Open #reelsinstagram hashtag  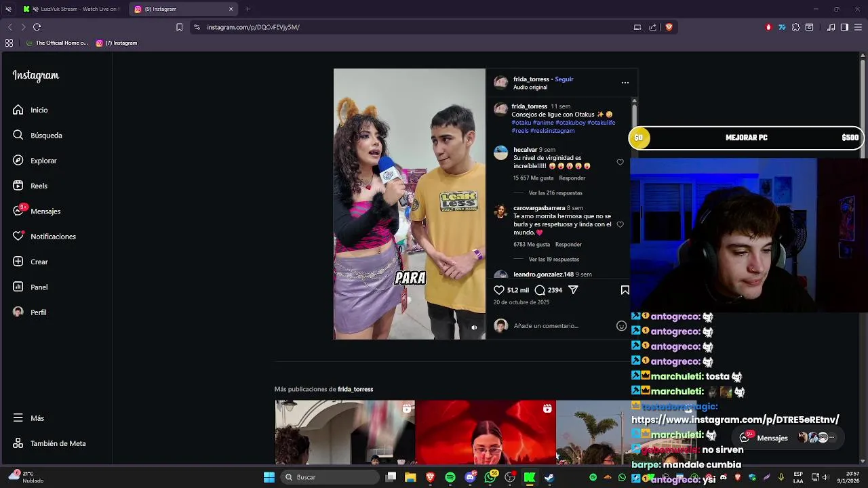point(553,131)
